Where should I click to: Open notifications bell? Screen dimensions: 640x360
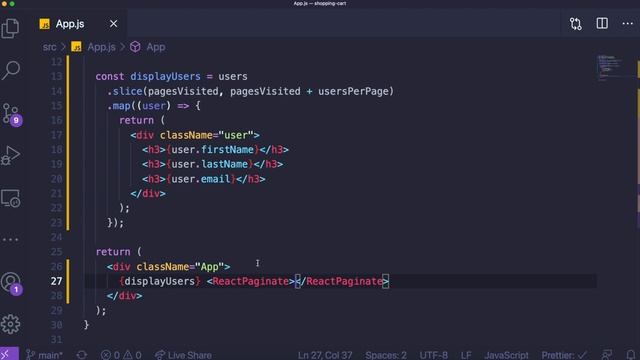coord(631,355)
